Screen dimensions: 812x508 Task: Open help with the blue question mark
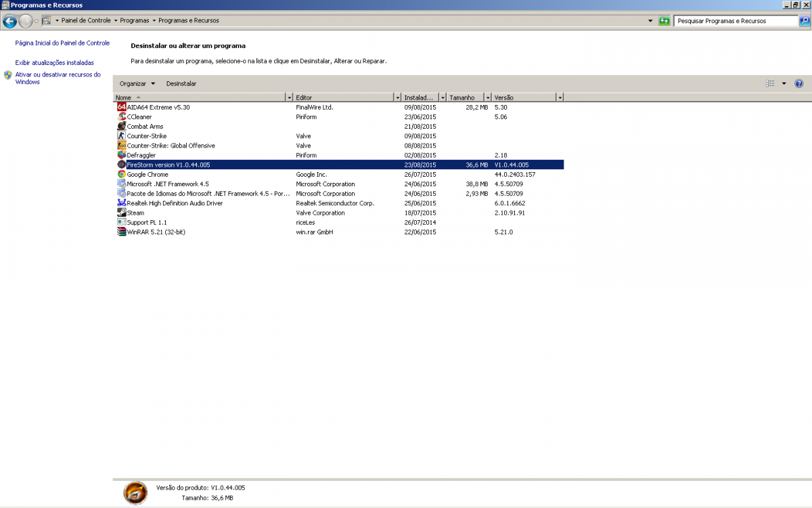coord(798,83)
